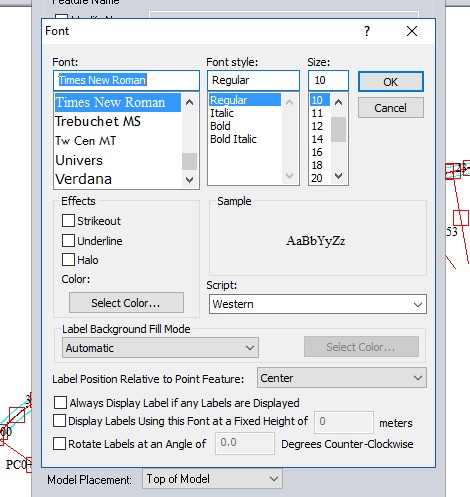
Task: Select Univers font
Action: tap(118, 160)
